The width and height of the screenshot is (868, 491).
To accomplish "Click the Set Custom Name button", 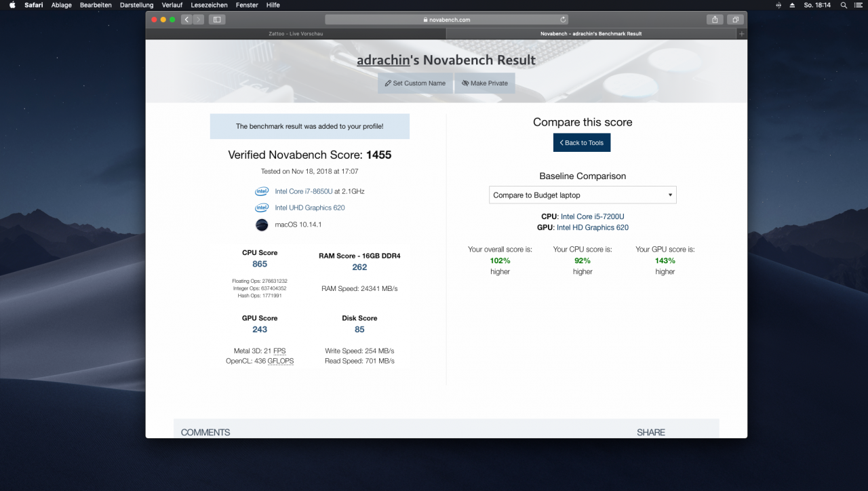I will click(415, 83).
